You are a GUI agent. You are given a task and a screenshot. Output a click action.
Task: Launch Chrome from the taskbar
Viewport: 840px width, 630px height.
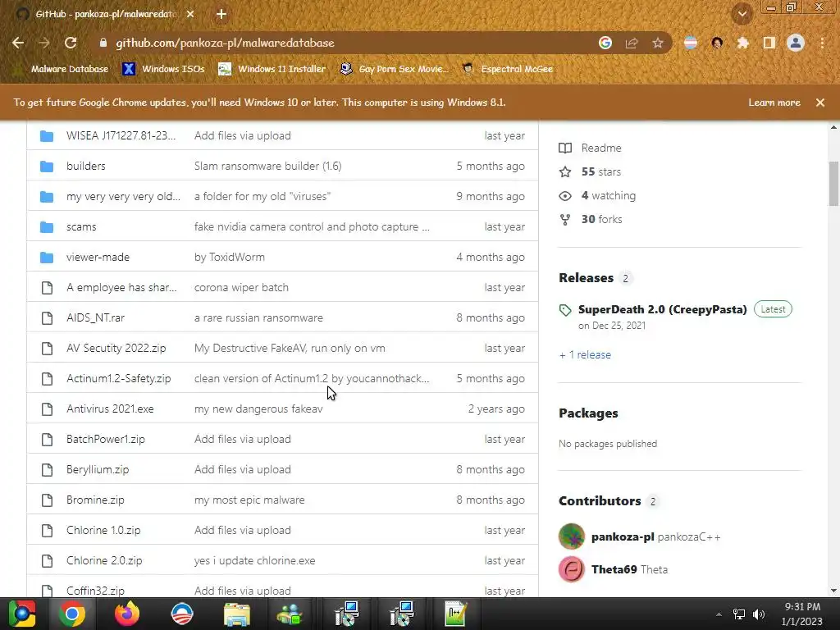tap(72, 614)
